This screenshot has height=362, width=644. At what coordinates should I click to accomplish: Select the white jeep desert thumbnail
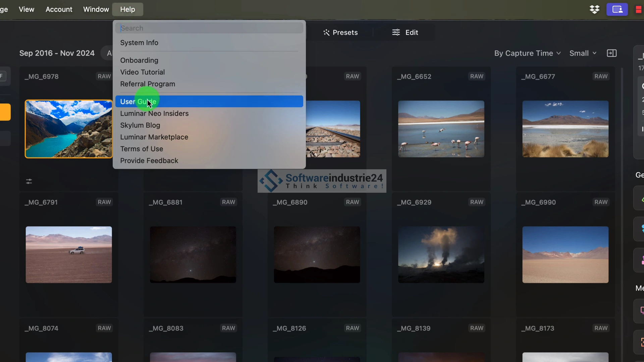pos(69,255)
